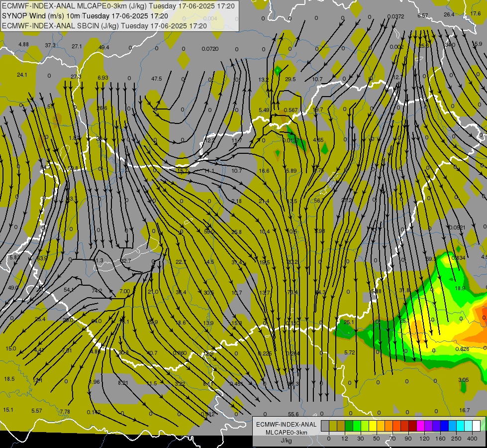Click the magenta swatch in the legend
487x448 pixels.
pyautogui.click(x=420, y=426)
